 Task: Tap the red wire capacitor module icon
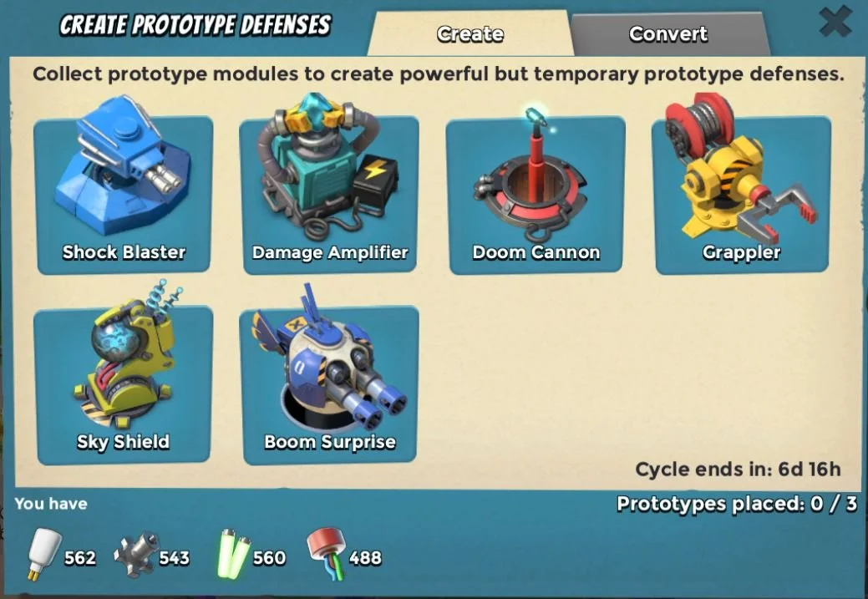point(327,554)
